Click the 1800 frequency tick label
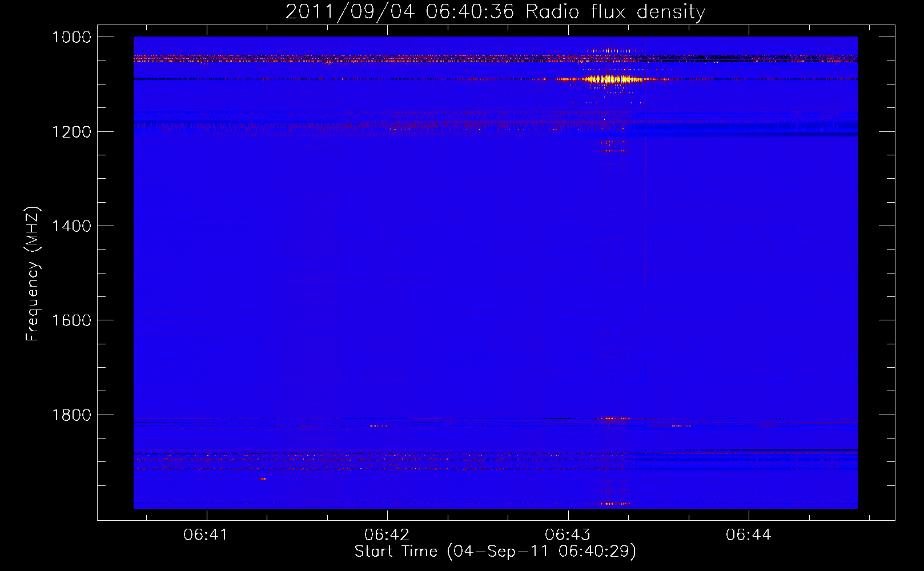Image resolution: width=924 pixels, height=571 pixels. pos(71,415)
